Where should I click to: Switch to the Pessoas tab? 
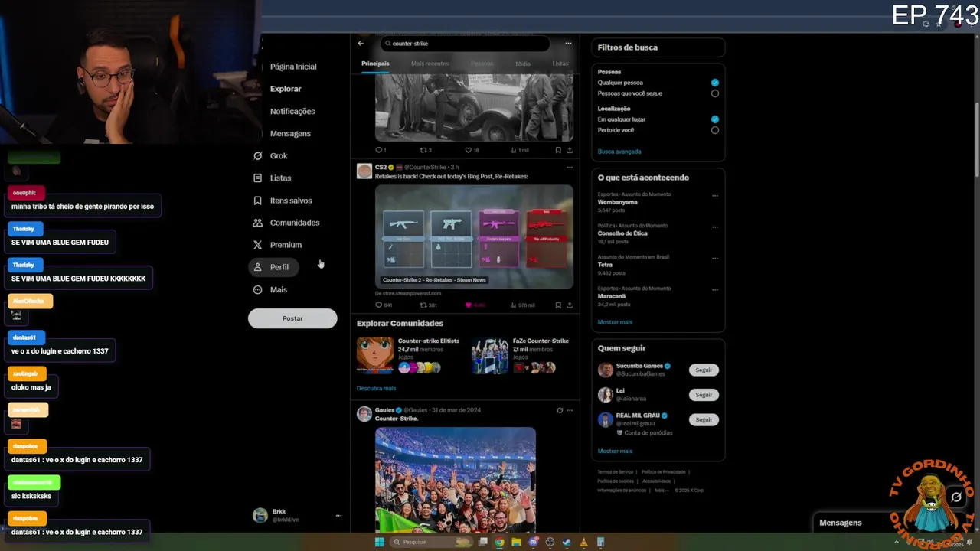tap(482, 64)
